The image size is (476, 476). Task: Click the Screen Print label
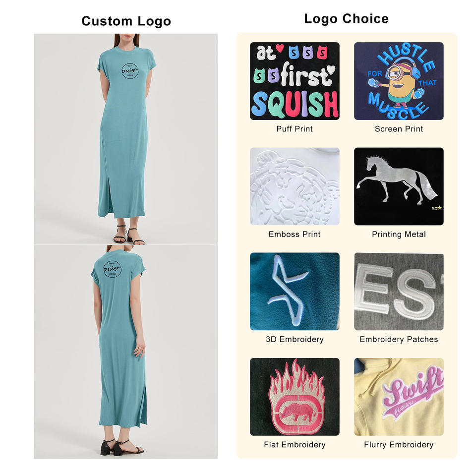click(399, 129)
